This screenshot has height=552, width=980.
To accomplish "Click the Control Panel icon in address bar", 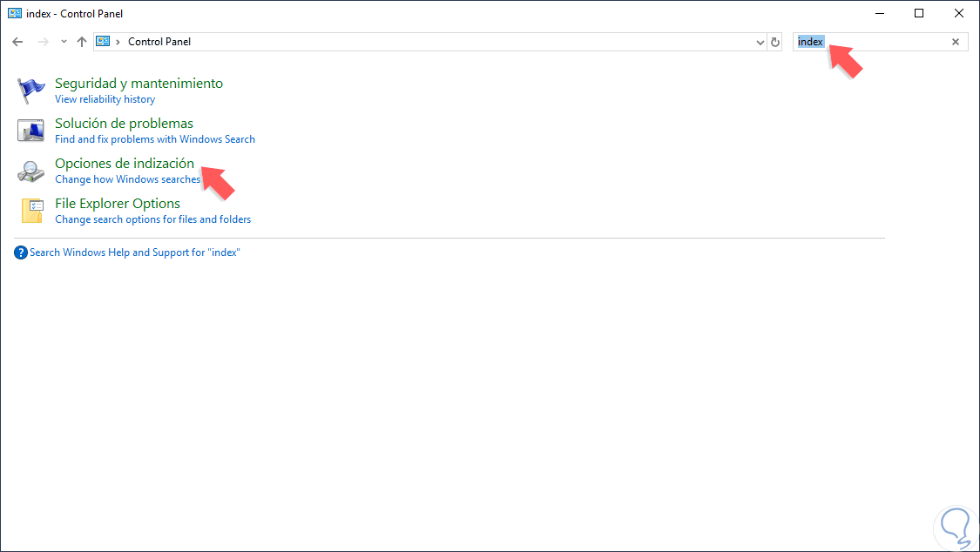I will point(103,41).
